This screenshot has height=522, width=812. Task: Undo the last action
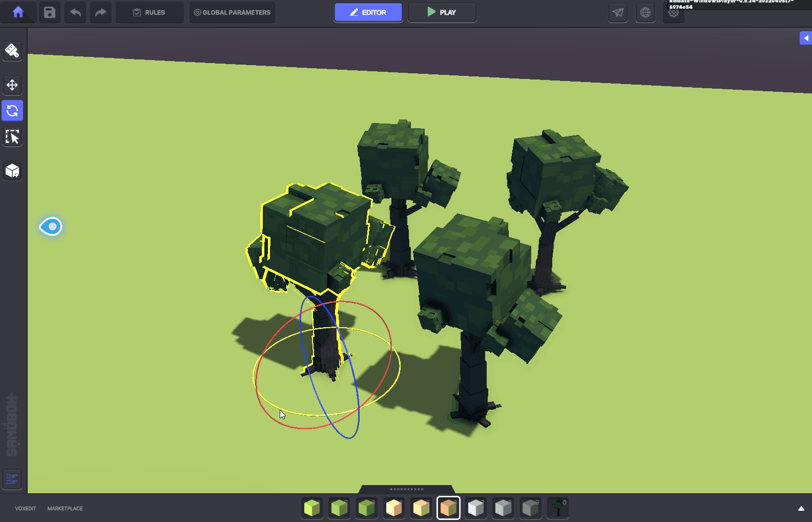tap(75, 12)
